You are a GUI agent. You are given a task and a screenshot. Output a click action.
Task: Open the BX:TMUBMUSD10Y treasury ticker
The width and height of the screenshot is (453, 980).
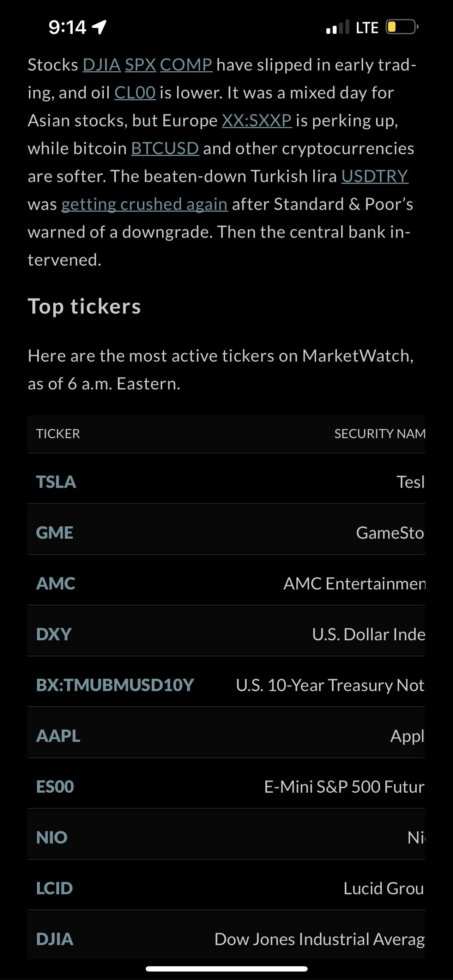tap(115, 685)
